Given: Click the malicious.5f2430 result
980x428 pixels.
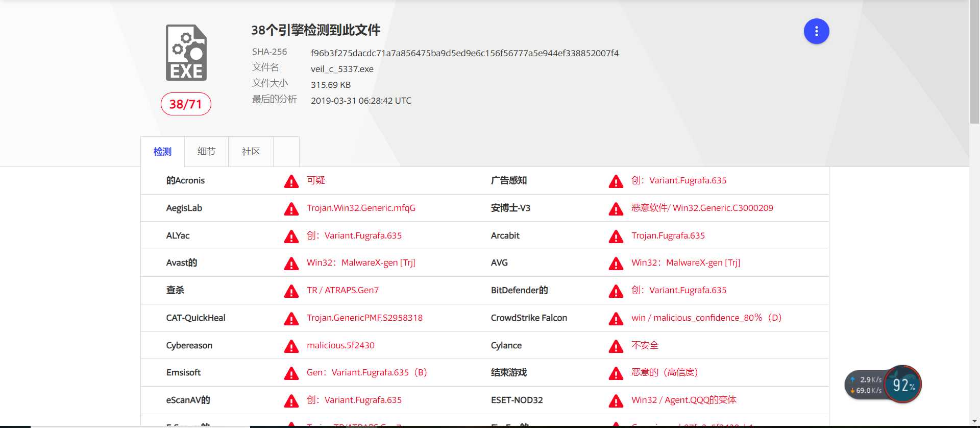Looking at the screenshot, I should tap(340, 345).
